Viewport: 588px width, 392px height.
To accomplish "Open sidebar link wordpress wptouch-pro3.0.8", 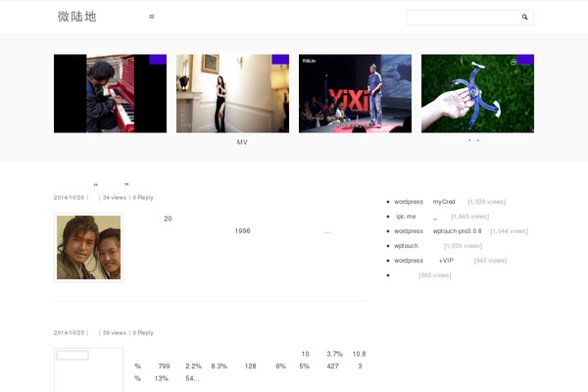I will pyautogui.click(x=438, y=231).
